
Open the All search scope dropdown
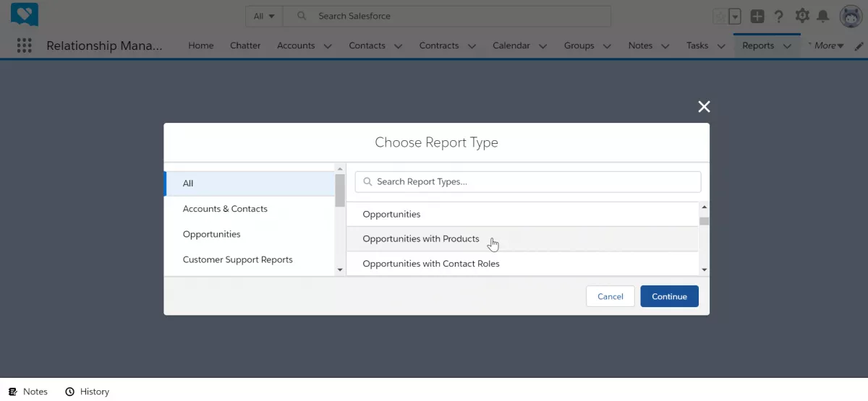263,16
